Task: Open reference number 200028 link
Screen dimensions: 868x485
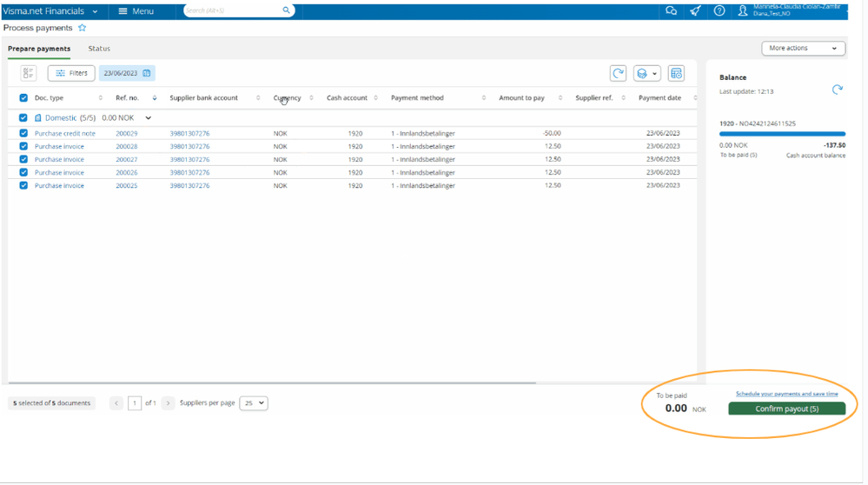Action: coord(126,146)
